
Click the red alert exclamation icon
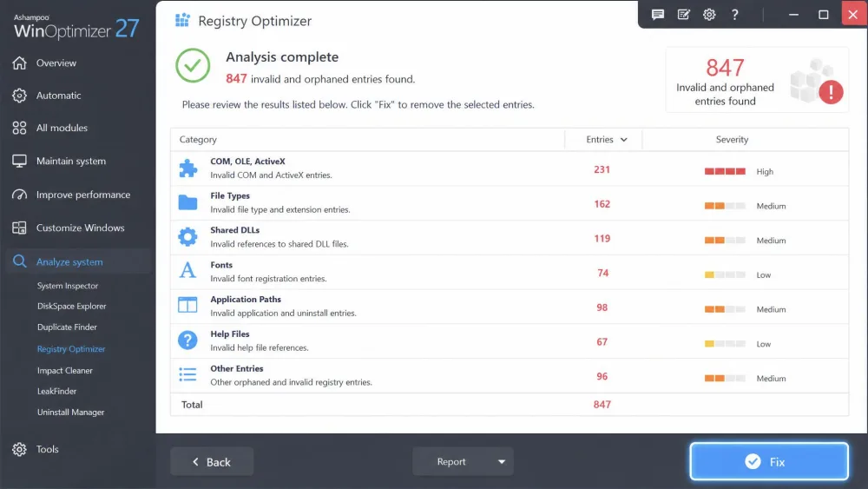[x=831, y=92]
